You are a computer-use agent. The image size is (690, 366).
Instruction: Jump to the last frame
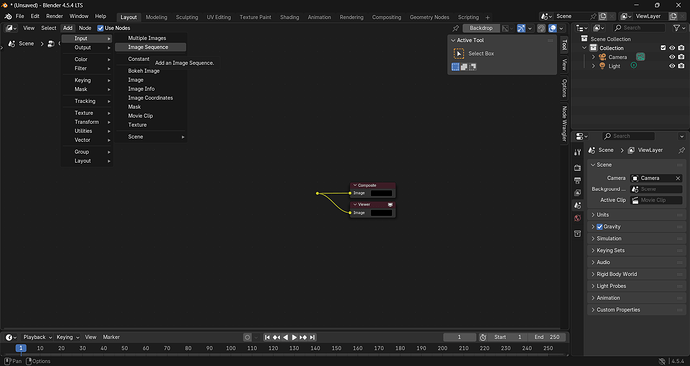312,337
